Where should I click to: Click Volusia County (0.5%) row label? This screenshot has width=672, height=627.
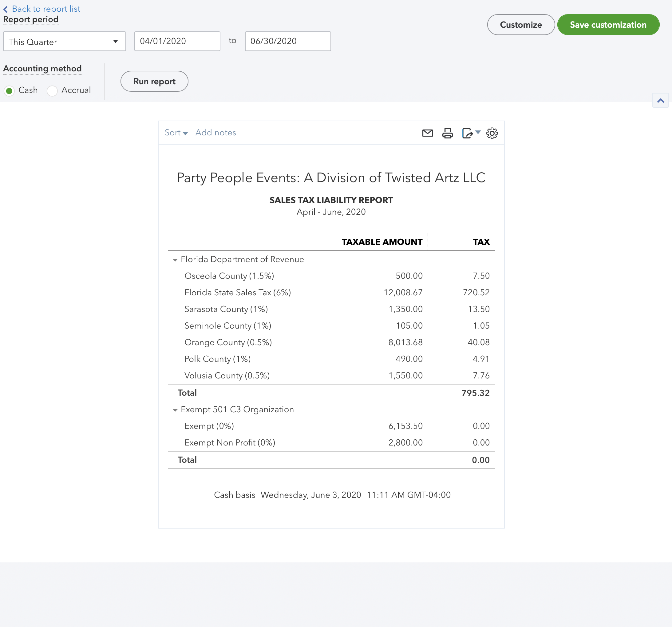(x=227, y=376)
